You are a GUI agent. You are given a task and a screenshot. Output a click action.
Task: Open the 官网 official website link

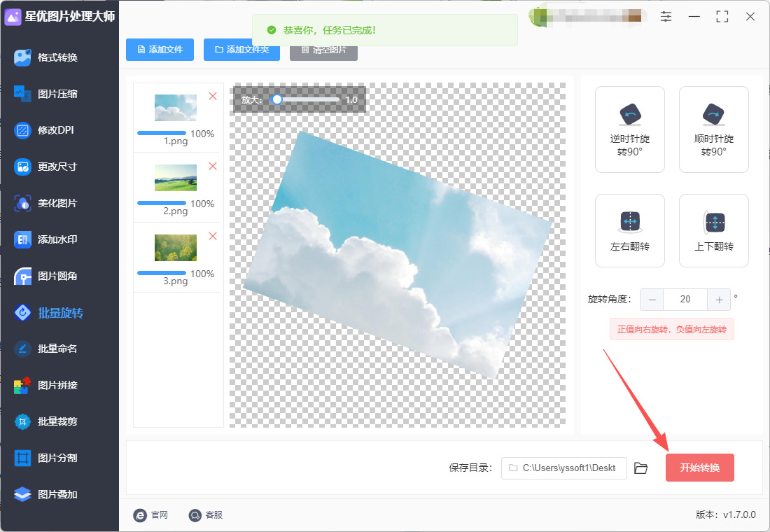pos(150,514)
